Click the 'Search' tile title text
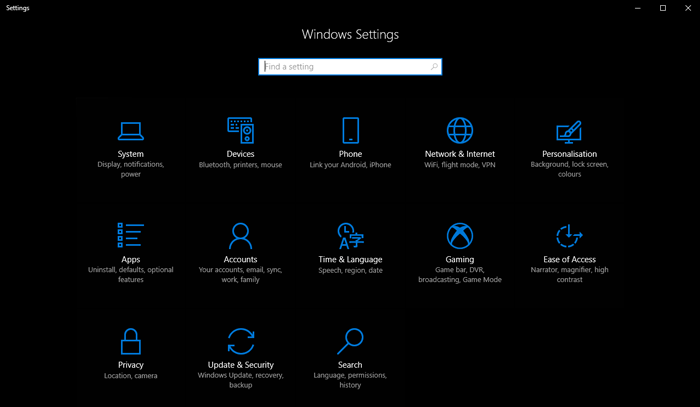 [350, 365]
